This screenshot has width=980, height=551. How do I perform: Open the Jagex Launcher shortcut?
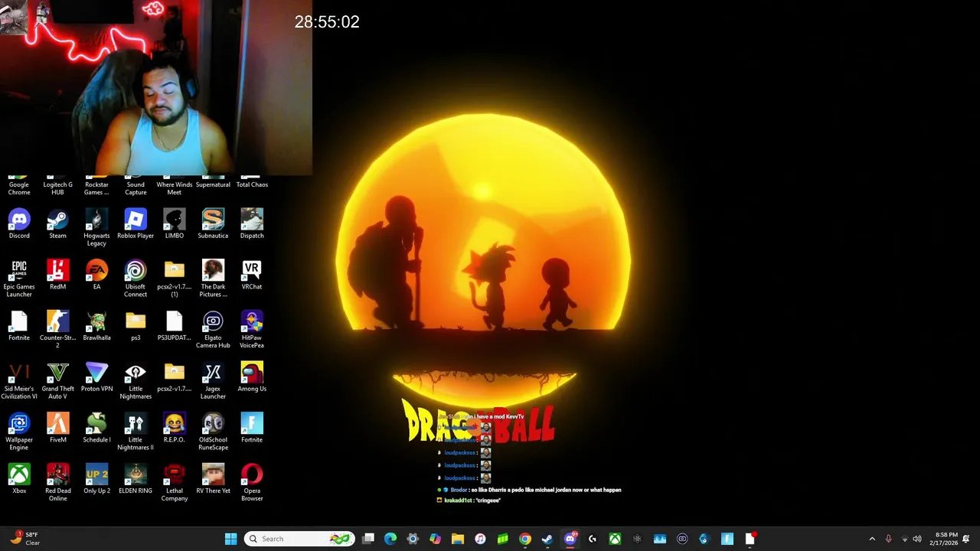pyautogui.click(x=213, y=381)
